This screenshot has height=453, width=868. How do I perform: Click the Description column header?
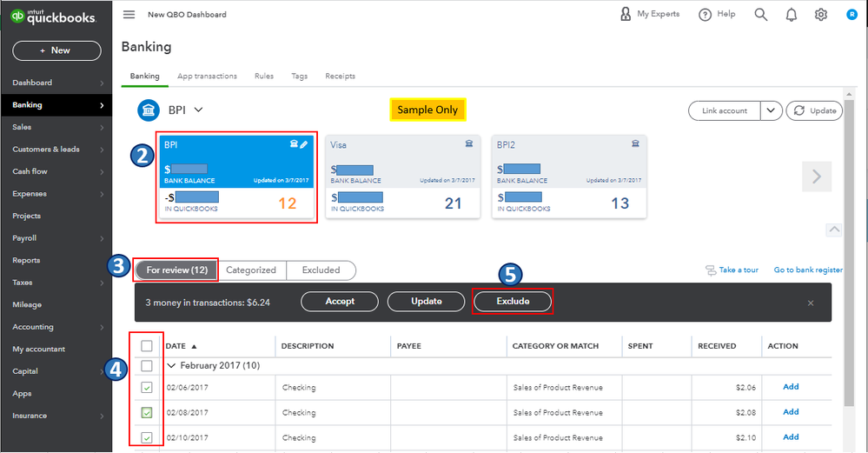click(x=308, y=346)
